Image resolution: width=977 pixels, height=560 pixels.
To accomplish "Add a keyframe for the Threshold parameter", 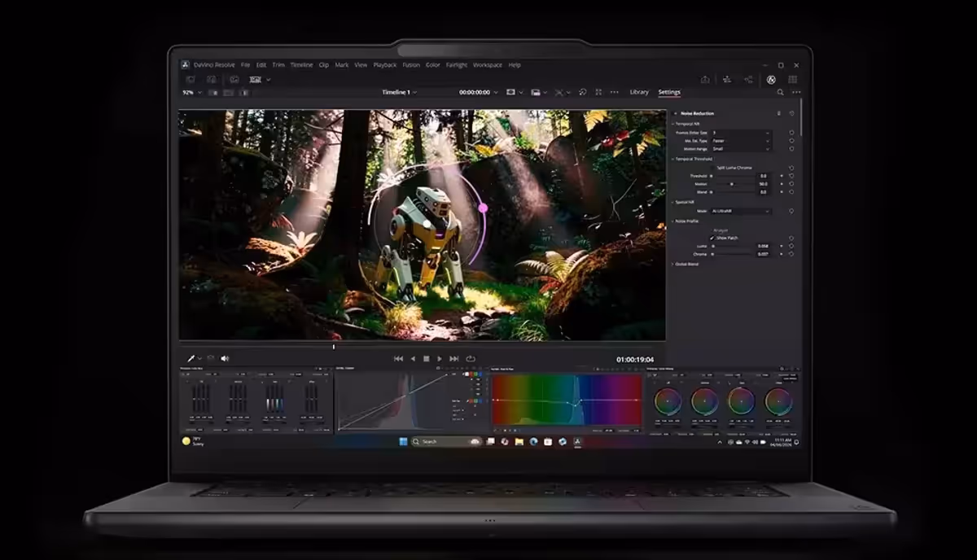I will click(x=782, y=176).
